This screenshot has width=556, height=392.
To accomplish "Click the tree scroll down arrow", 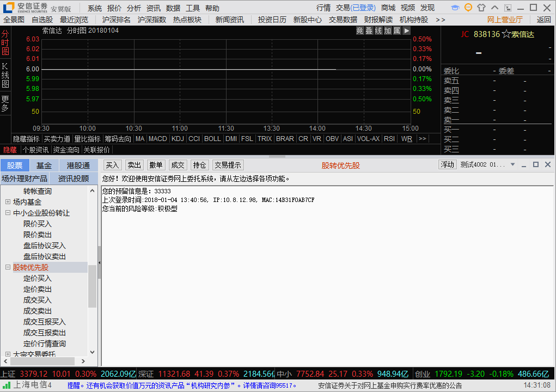I will tap(92, 352).
